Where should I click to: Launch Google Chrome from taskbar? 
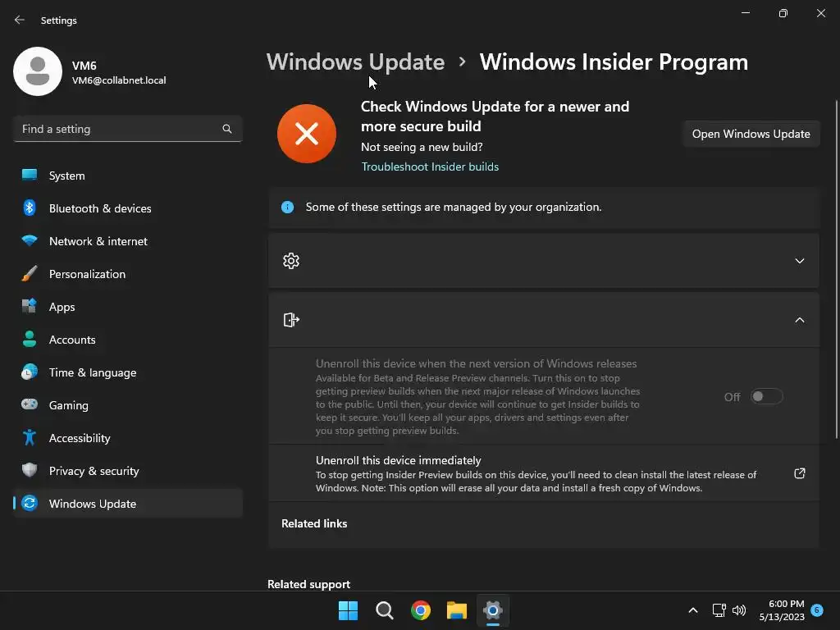tap(421, 610)
